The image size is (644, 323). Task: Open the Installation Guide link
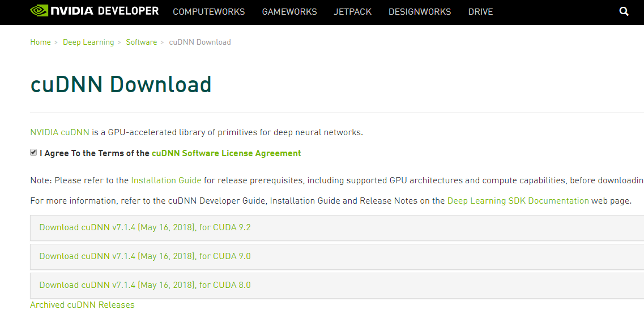pos(166,180)
